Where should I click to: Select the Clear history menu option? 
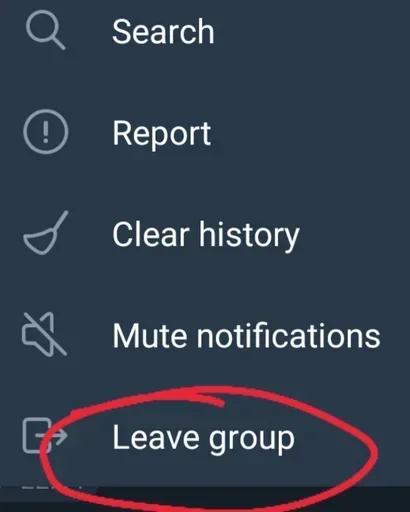tap(205, 234)
